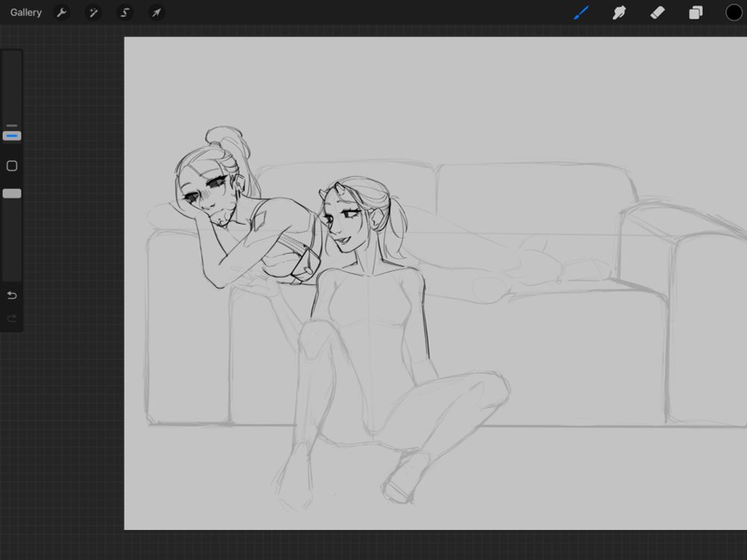The width and height of the screenshot is (747, 560).
Task: Open the Adjustments magic wand menu
Action: tap(93, 13)
